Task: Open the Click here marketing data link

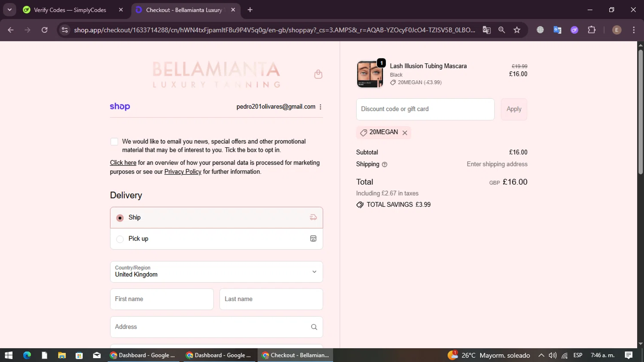Action: pyautogui.click(x=123, y=163)
